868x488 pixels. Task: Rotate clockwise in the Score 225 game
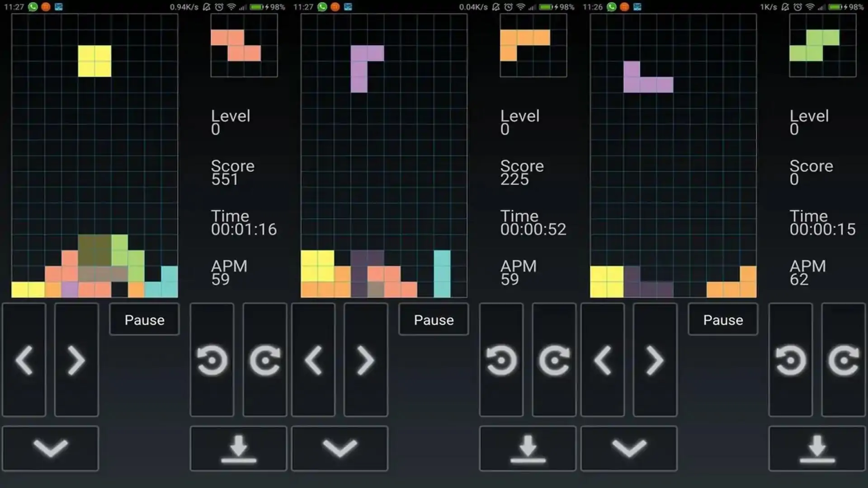click(x=554, y=360)
